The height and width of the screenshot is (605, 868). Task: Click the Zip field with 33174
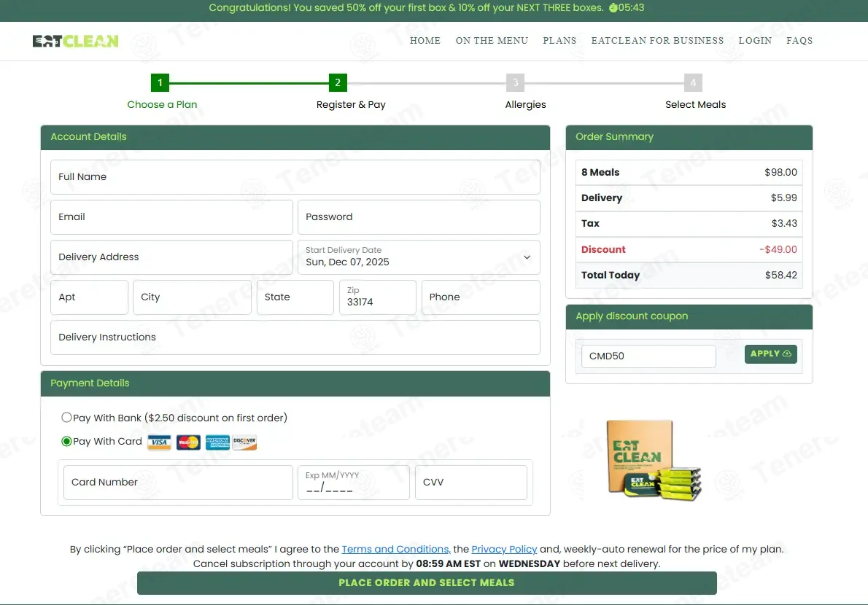pos(378,297)
